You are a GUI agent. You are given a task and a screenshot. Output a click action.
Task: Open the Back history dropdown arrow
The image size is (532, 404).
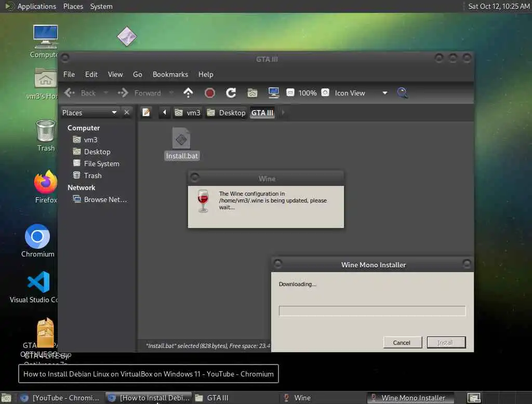click(x=105, y=92)
